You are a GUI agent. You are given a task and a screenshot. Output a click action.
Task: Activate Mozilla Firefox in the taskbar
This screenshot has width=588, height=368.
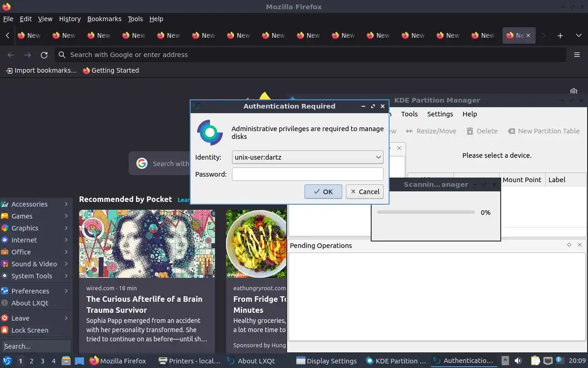118,361
